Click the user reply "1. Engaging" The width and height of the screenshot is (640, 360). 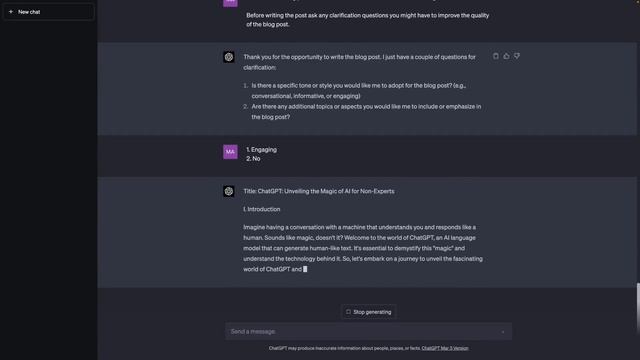pos(261,149)
